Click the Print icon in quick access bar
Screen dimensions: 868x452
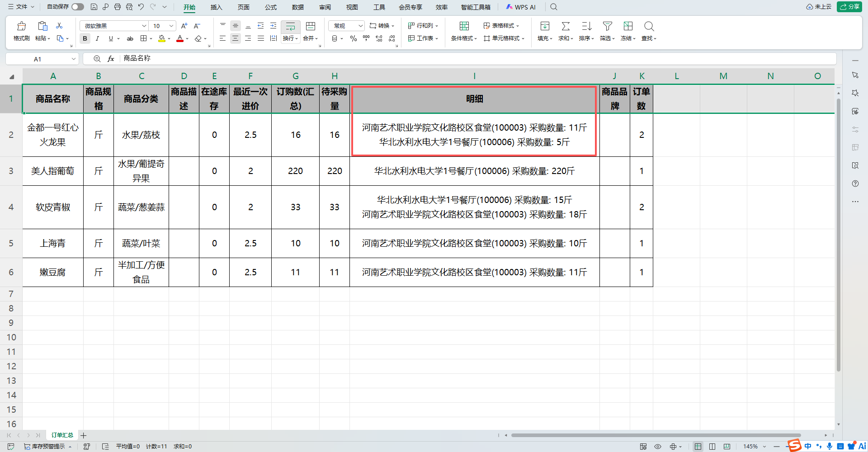pos(118,7)
